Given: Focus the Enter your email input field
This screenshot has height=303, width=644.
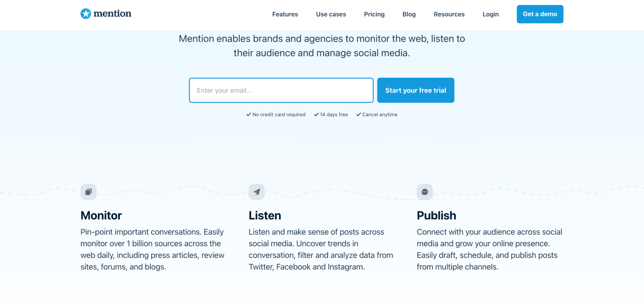Looking at the screenshot, I should point(281,90).
